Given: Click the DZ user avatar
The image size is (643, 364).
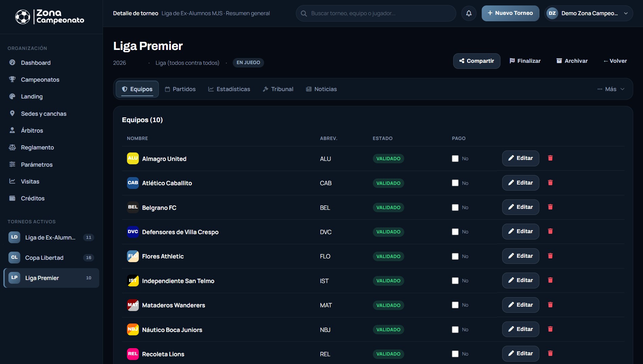Looking at the screenshot, I should click(x=552, y=13).
